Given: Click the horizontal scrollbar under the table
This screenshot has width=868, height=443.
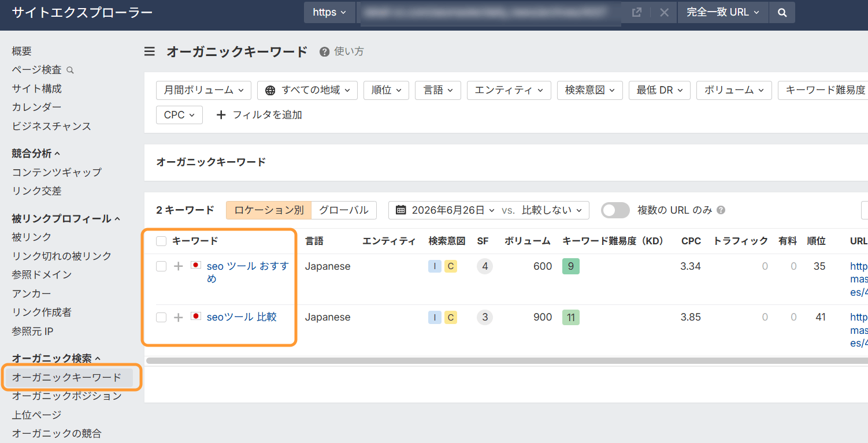Looking at the screenshot, I should (507, 360).
